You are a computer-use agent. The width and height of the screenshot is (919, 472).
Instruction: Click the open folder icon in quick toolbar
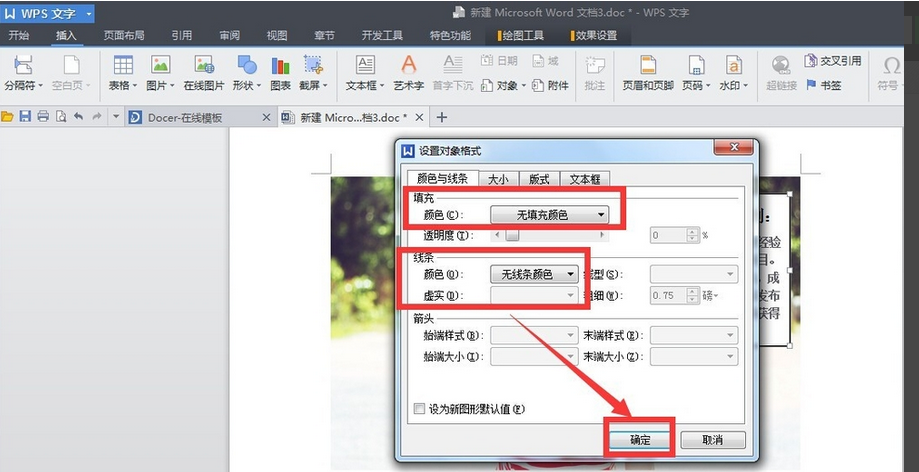[7, 117]
